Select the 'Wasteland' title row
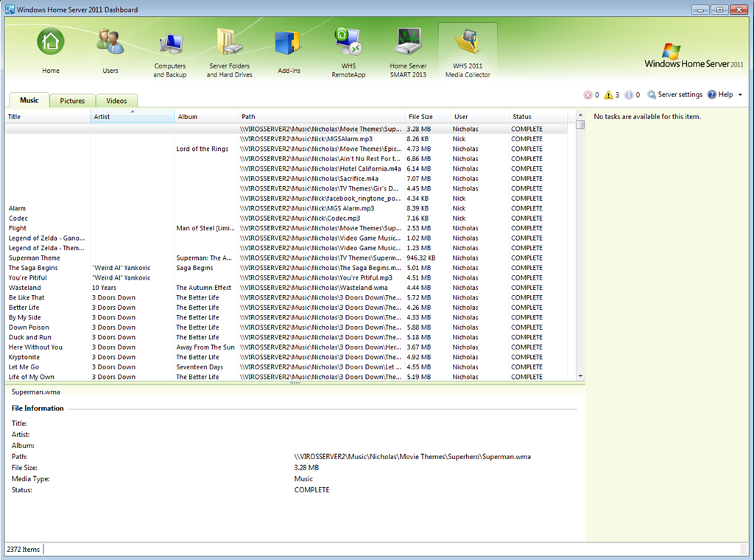 tap(286, 288)
